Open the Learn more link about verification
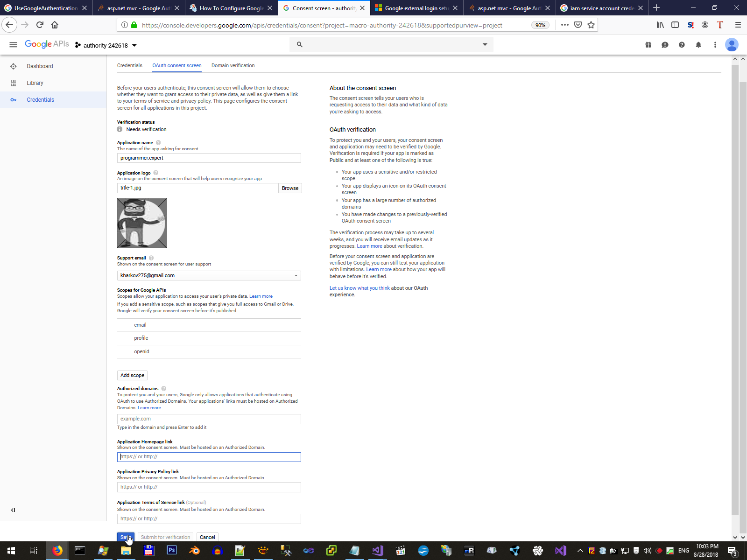 pos(369,246)
